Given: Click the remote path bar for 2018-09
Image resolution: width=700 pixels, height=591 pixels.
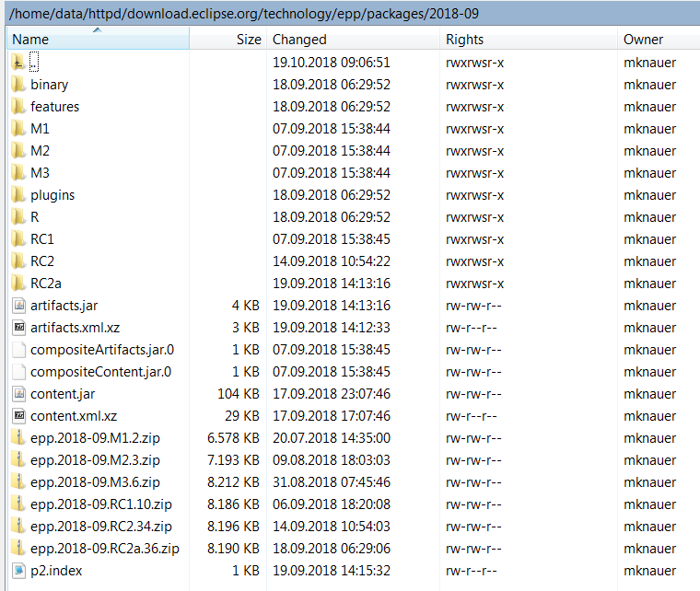Looking at the screenshot, I should [352, 14].
